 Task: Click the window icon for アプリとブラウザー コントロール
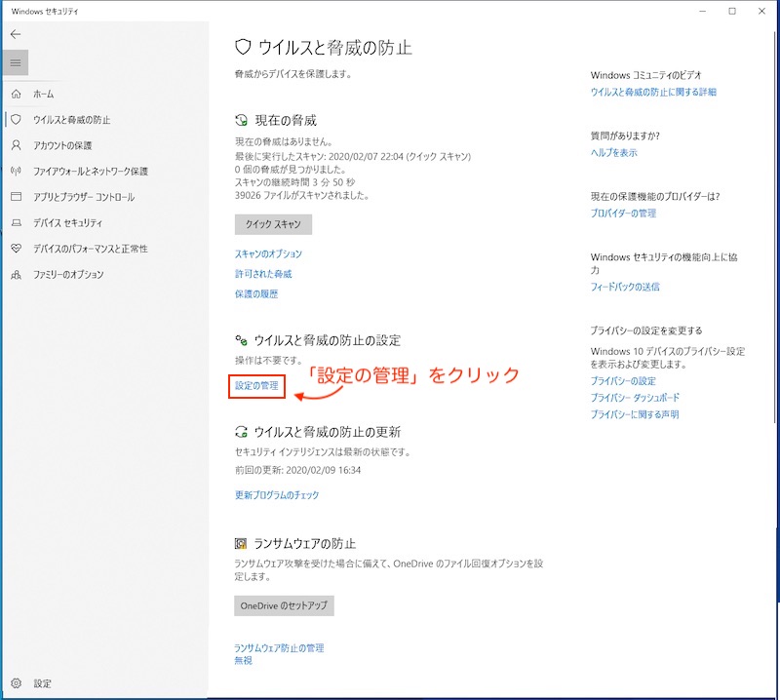coord(16,197)
